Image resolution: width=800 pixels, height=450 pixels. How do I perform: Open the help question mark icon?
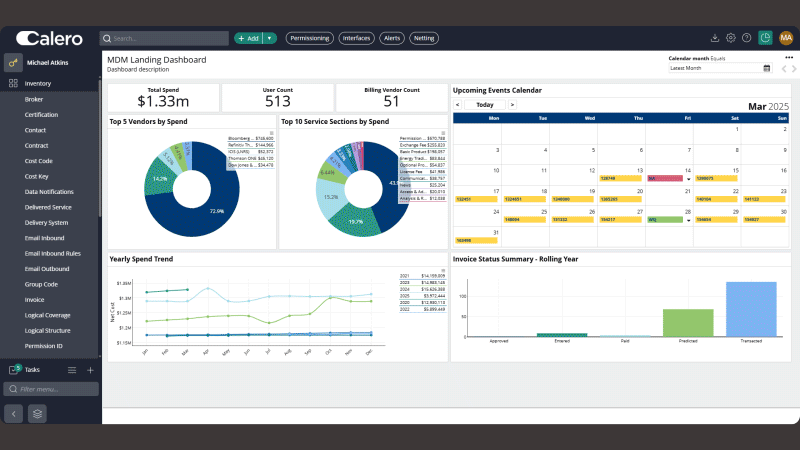746,38
